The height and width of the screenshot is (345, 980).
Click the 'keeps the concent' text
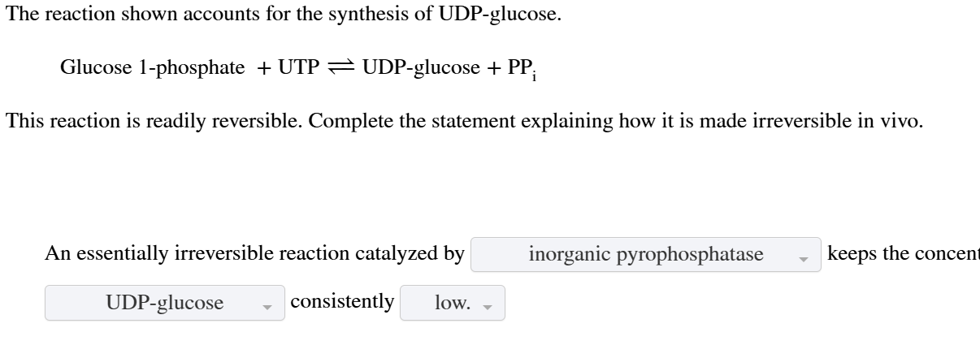click(x=903, y=253)
